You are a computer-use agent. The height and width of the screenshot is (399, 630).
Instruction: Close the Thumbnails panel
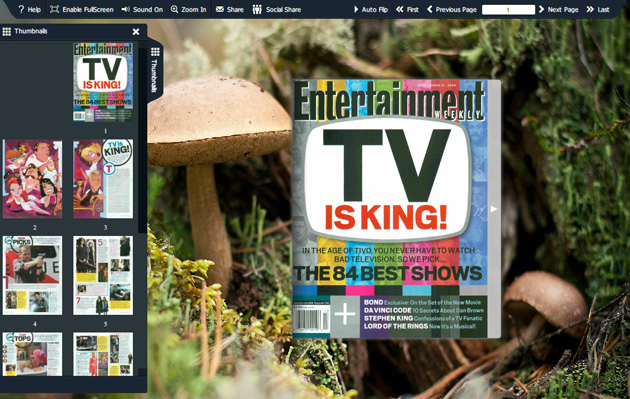tap(136, 31)
